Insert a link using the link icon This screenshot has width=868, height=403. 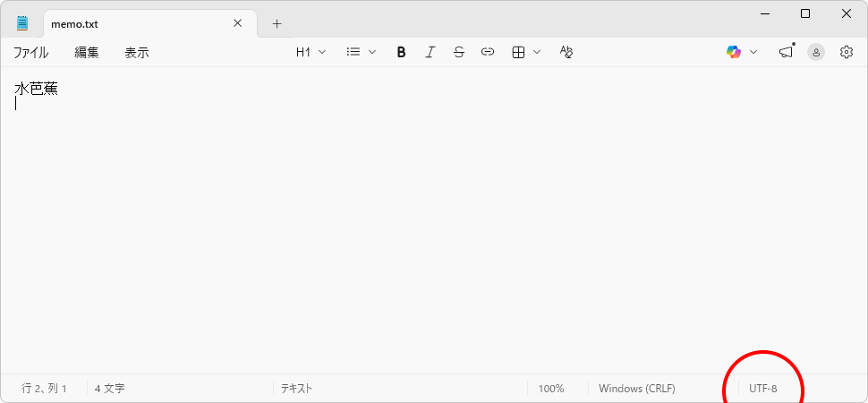pos(488,53)
